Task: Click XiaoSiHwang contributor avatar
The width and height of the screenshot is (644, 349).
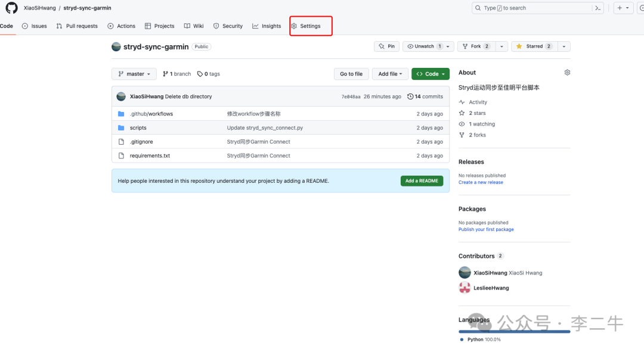Action: (465, 273)
